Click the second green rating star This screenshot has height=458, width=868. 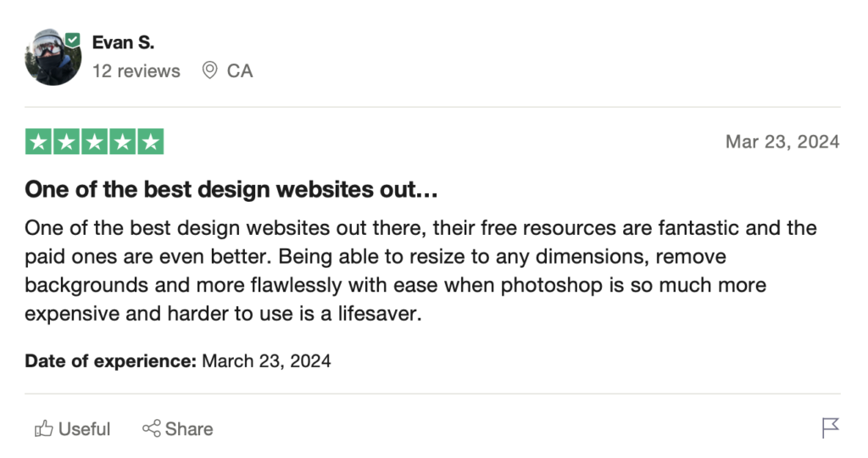click(x=66, y=142)
